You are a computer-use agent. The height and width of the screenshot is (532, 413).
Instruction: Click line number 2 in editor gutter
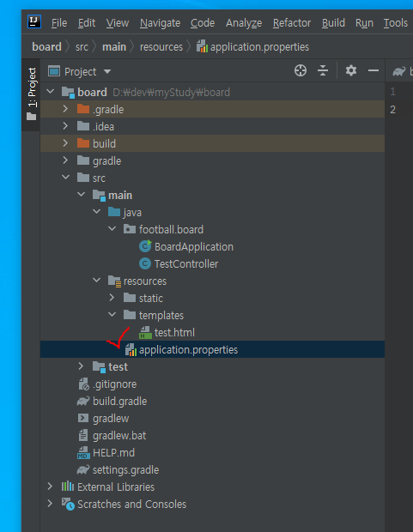[392, 109]
